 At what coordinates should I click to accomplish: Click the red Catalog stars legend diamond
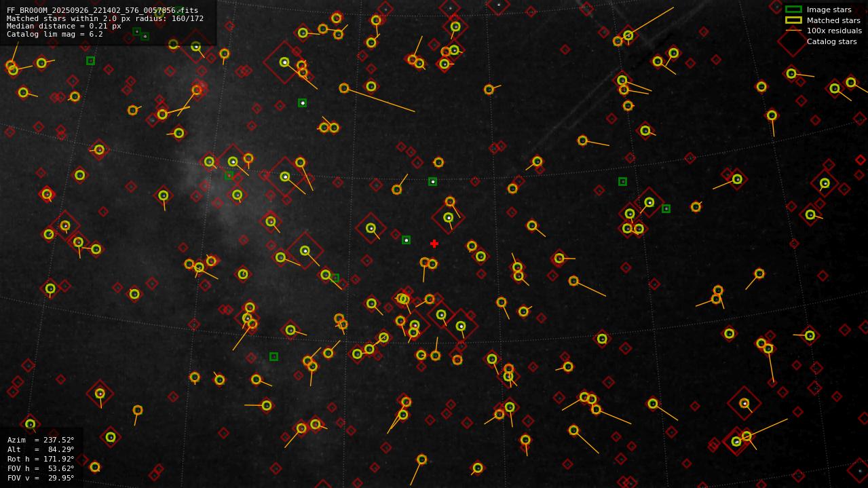coord(793,41)
